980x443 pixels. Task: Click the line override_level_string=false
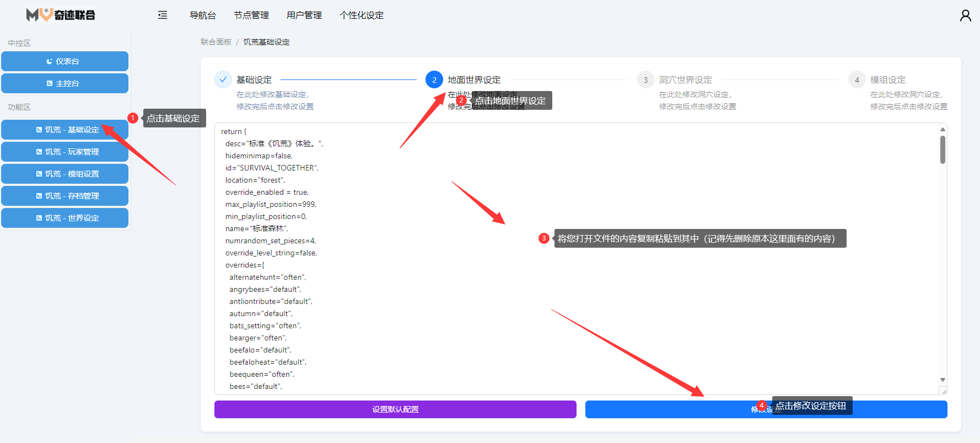271,253
